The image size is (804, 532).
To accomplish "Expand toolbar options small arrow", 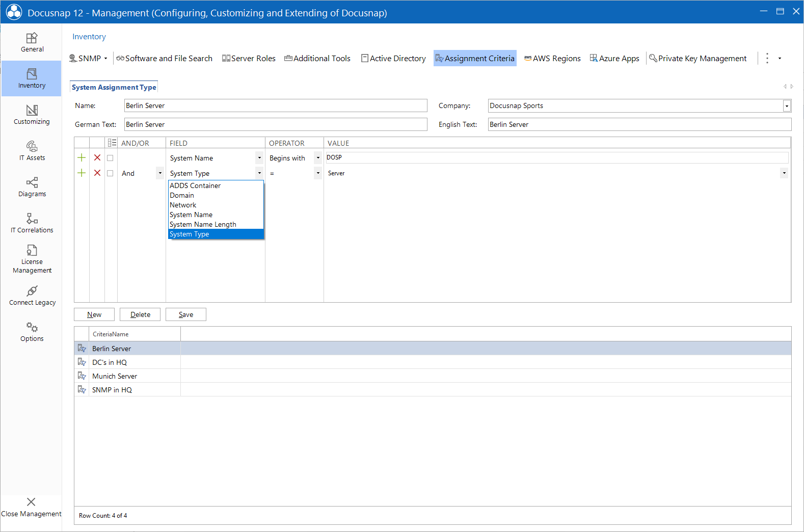I will tap(780, 59).
